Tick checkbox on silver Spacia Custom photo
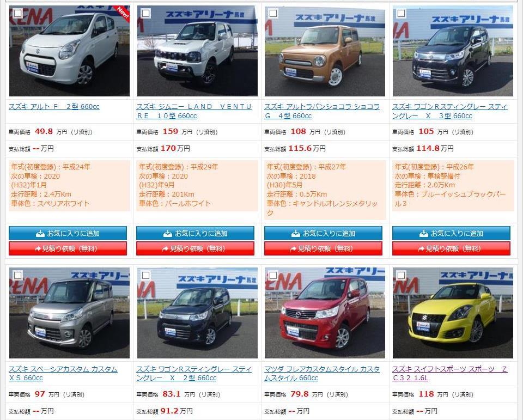Viewport: 523px width, 420px height. coord(17,275)
